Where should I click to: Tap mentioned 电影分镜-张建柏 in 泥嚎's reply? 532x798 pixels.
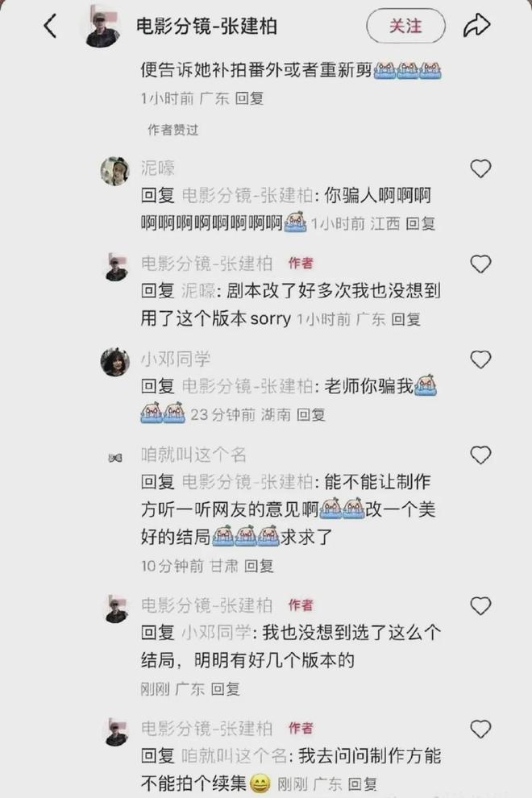click(247, 195)
